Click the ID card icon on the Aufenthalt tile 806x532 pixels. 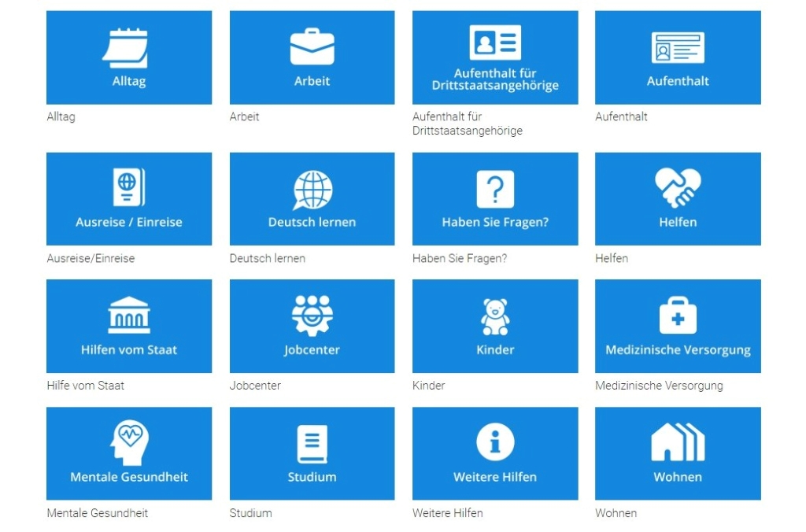tap(678, 48)
